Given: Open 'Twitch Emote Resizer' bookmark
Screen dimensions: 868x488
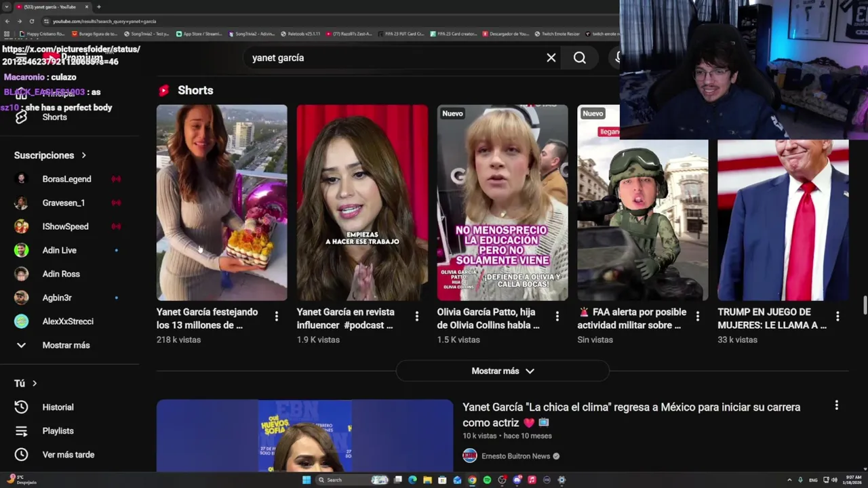Looking at the screenshot, I should pyautogui.click(x=557, y=34).
